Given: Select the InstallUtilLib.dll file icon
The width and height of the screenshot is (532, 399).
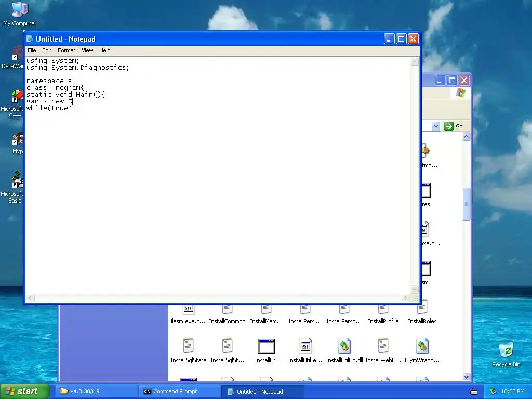Looking at the screenshot, I should coord(344,351).
